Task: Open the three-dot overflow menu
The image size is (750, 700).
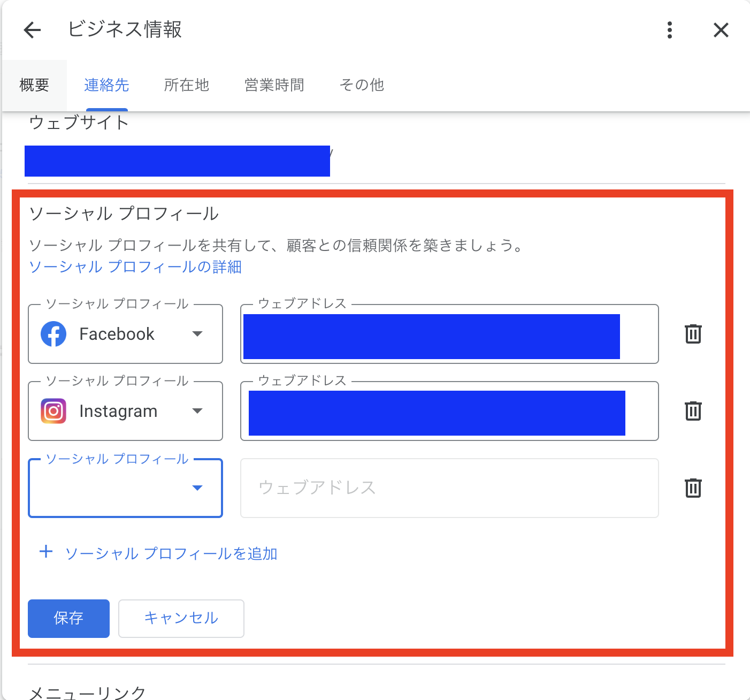Action: 669,31
